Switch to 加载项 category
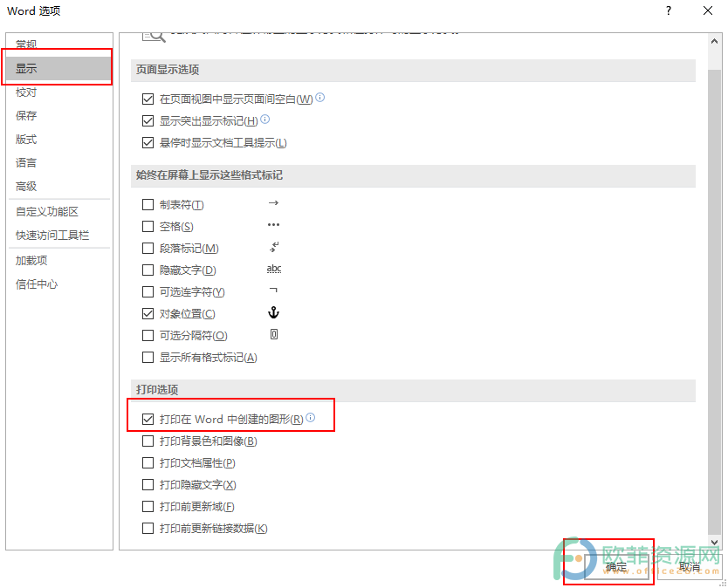This screenshot has height=588, width=728. point(58,260)
